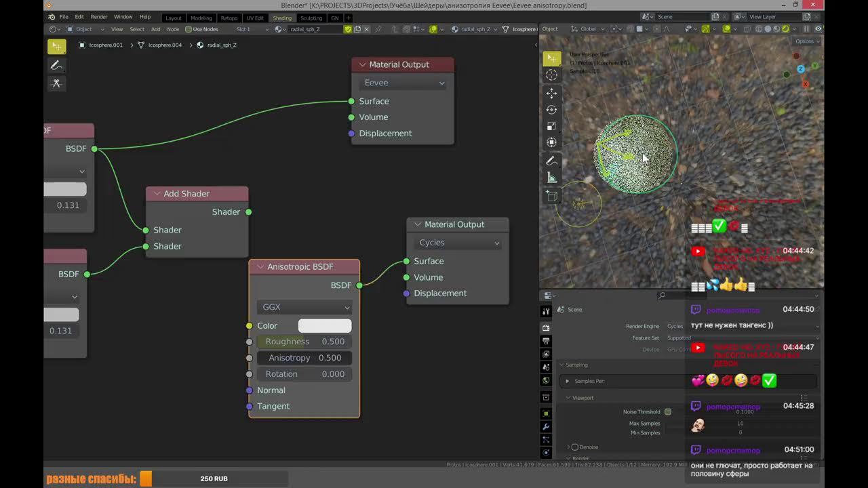Collapse the Add Shader node
This screenshot has width=868, height=488.
(157, 194)
